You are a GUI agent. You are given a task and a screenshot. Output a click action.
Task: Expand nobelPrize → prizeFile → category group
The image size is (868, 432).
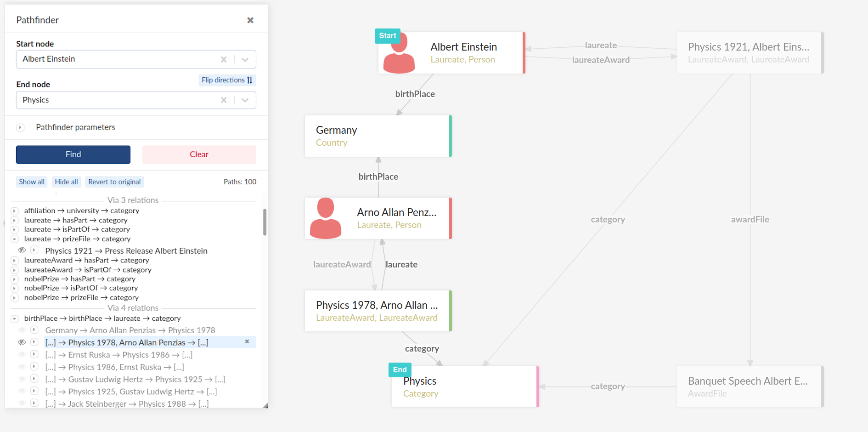(15, 298)
